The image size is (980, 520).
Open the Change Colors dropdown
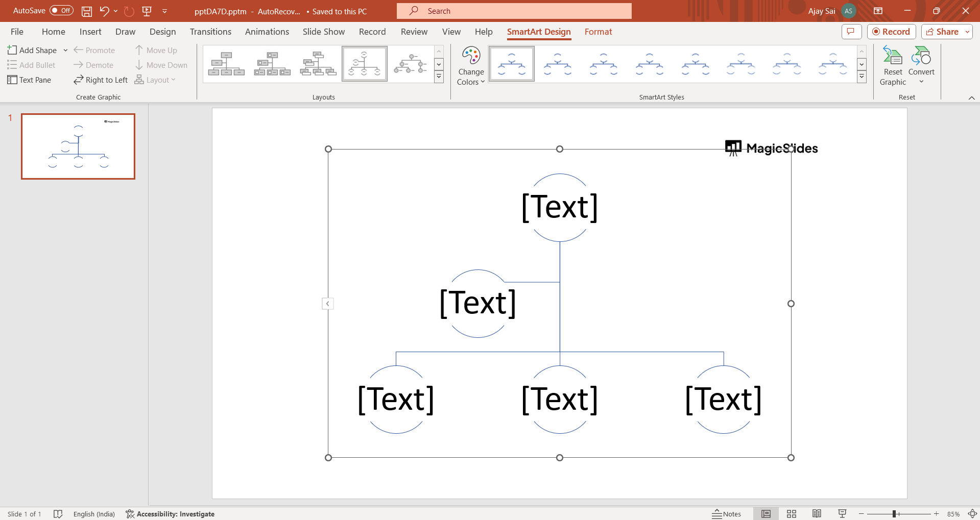coord(471,66)
